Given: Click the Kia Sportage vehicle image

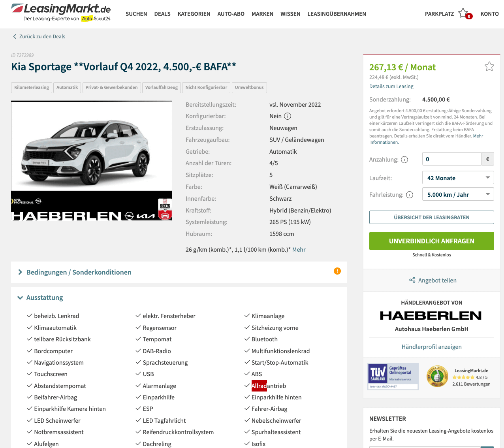Looking at the screenshot, I should click(x=92, y=160).
